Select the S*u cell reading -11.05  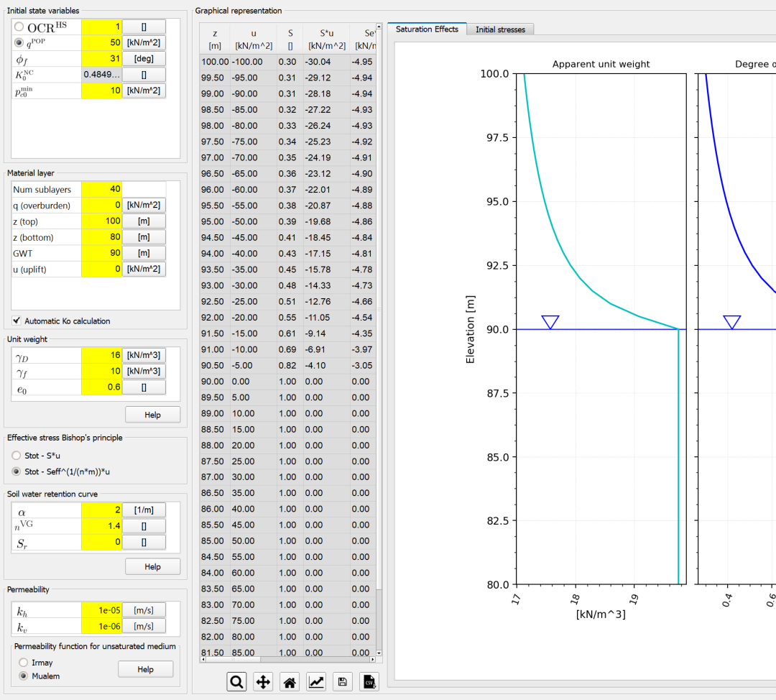pyautogui.click(x=327, y=318)
